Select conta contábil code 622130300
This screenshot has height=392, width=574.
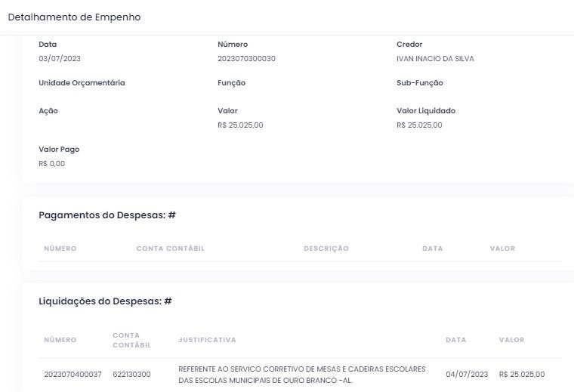pos(131,374)
